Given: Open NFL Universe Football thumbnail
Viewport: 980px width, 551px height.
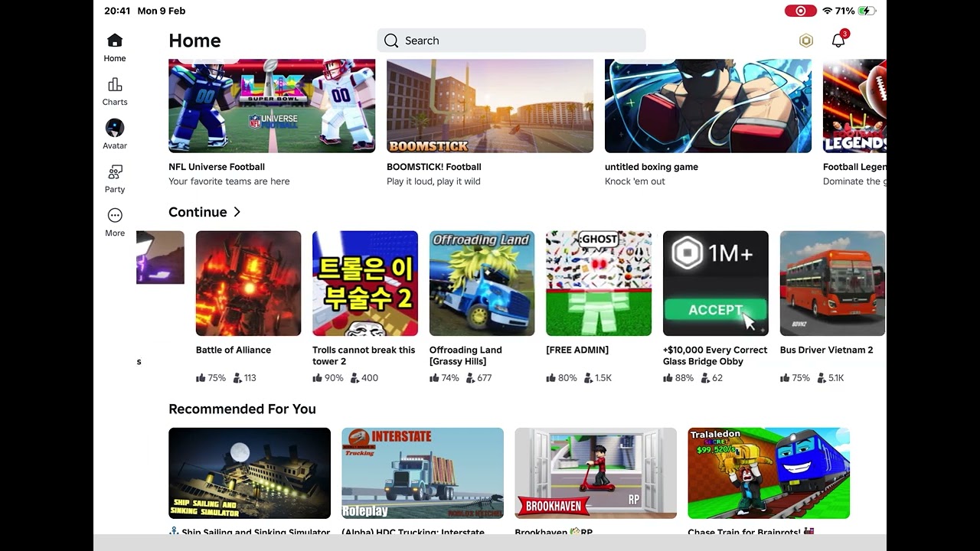Looking at the screenshot, I should tap(272, 106).
